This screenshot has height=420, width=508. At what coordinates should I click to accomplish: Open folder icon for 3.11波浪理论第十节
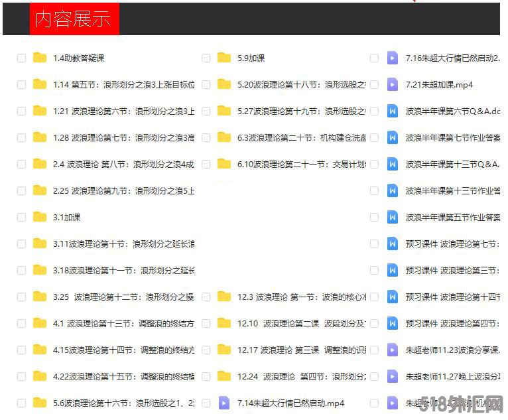(40, 244)
